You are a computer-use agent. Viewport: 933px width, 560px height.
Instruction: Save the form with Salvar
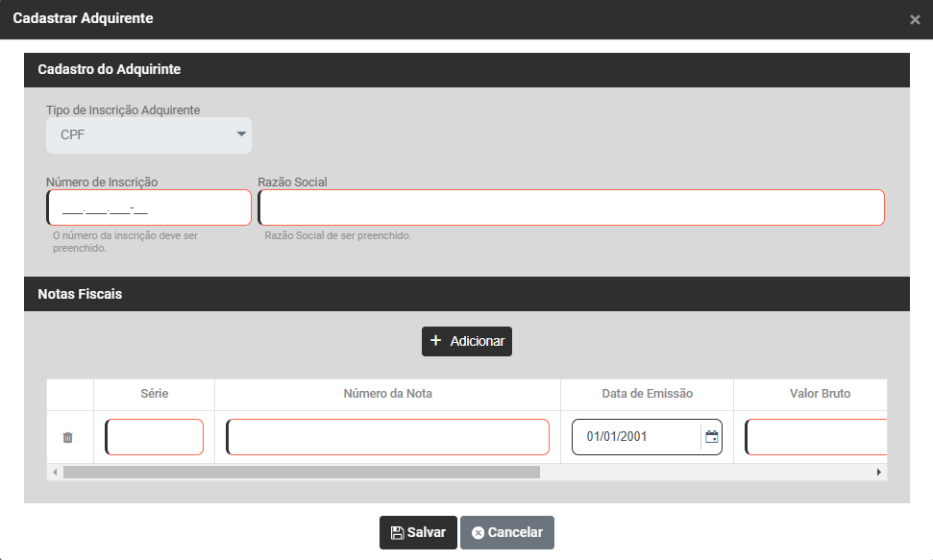tap(418, 533)
